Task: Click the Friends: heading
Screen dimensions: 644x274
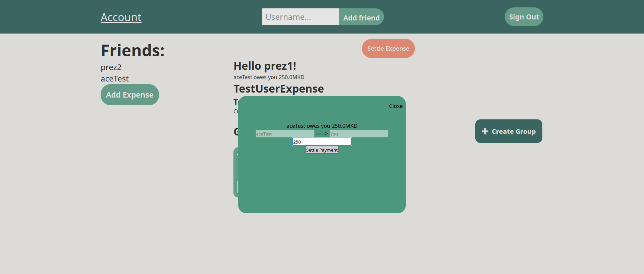Action: [x=132, y=51]
